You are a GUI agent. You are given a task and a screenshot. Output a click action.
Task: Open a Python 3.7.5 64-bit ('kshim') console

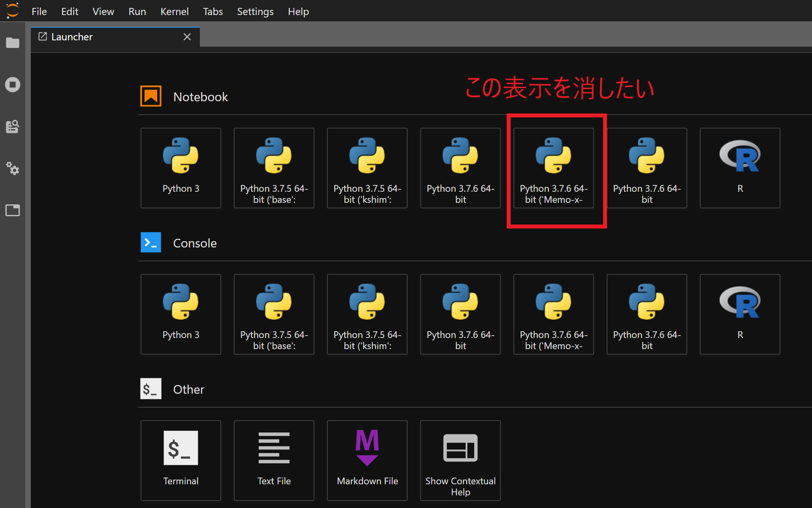click(367, 314)
